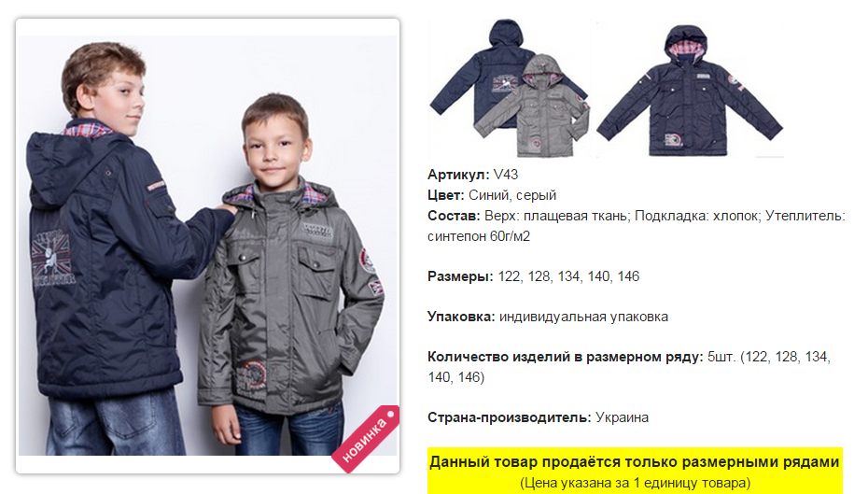
Task: Click the country value 'Украина'
Action: 622,417
